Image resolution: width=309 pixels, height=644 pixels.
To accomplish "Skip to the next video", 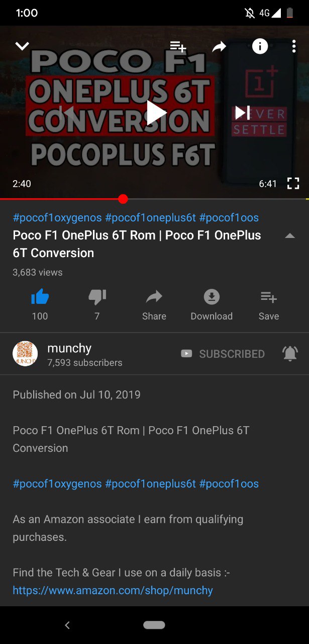I will (x=243, y=112).
